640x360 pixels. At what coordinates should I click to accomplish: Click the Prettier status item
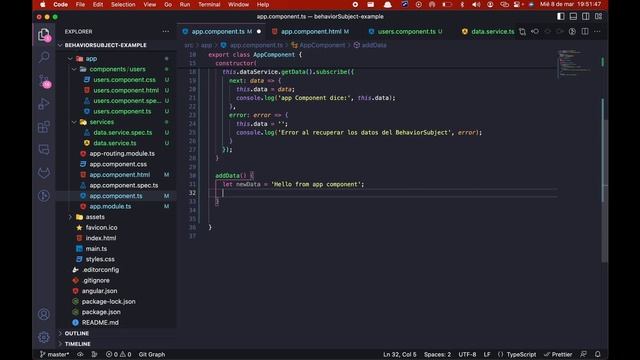(x=558, y=354)
